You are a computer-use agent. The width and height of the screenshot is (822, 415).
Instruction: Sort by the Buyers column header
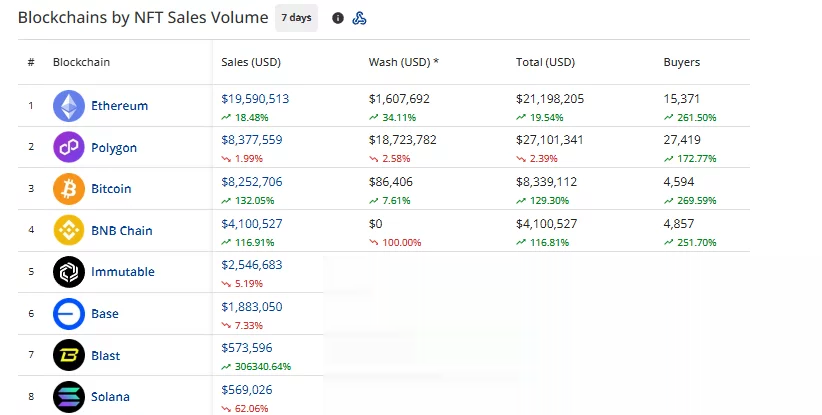[x=682, y=62]
